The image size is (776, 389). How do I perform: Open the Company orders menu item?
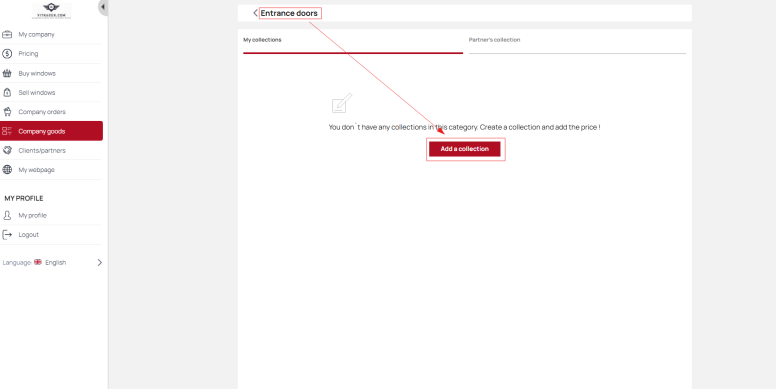coord(50,112)
